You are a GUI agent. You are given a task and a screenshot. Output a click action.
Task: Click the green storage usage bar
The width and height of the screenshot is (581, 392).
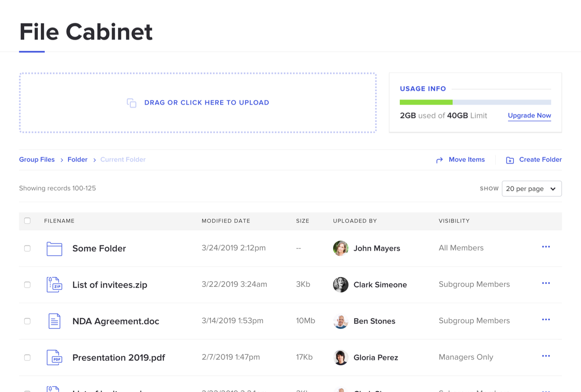point(426,102)
